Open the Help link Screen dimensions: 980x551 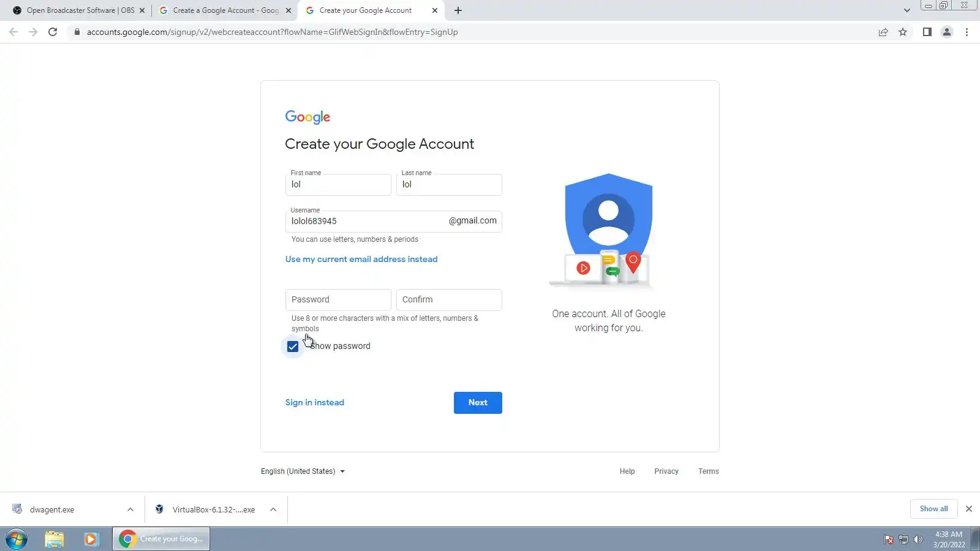pos(627,471)
